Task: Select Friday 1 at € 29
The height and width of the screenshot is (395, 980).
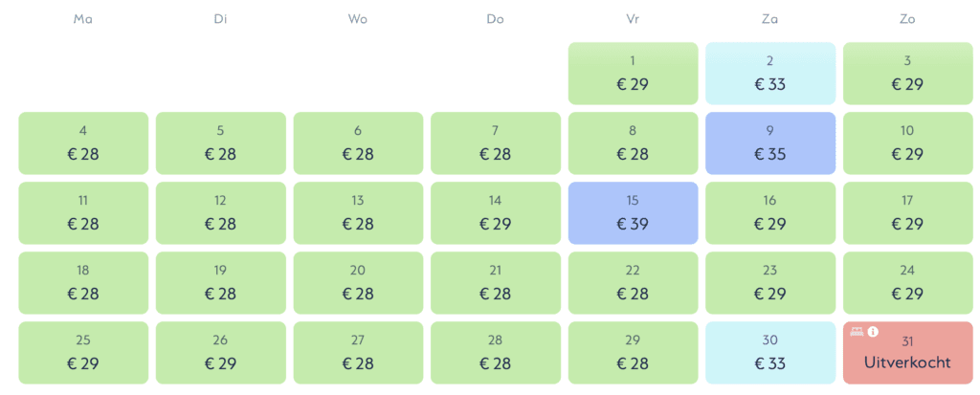Action: coord(633,74)
